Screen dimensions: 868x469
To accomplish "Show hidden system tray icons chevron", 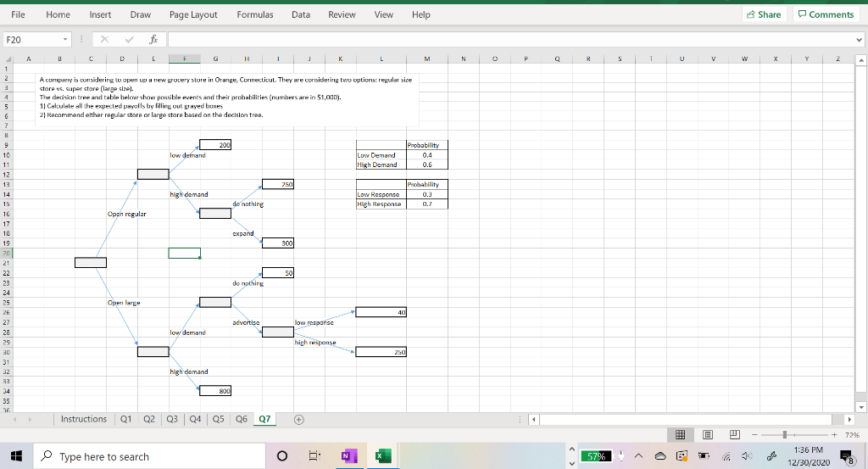I will tap(638, 456).
